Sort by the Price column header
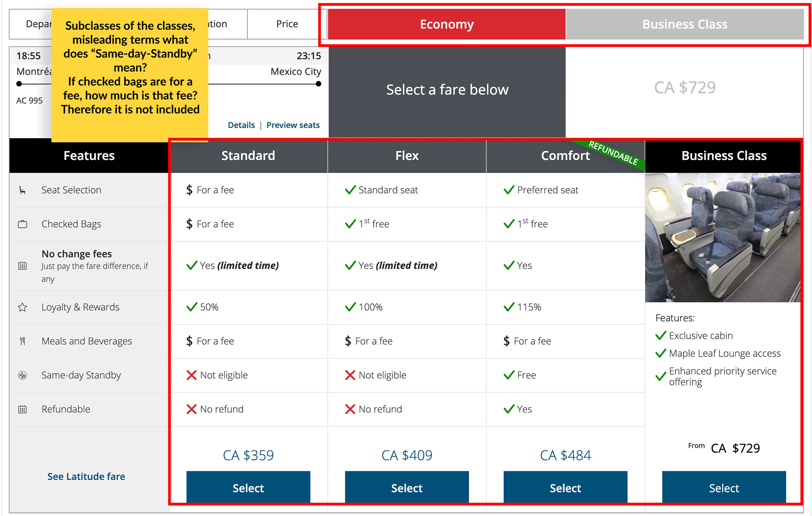 [x=287, y=24]
